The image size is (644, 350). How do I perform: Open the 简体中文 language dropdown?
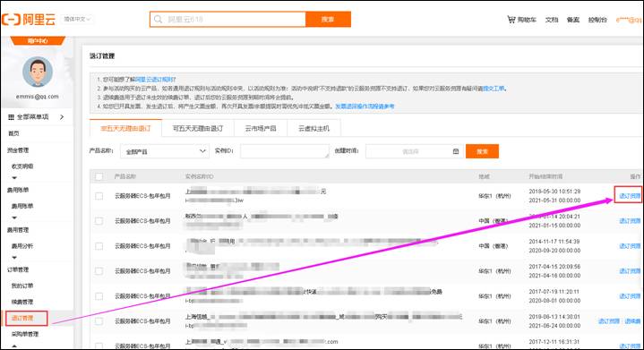77,19
